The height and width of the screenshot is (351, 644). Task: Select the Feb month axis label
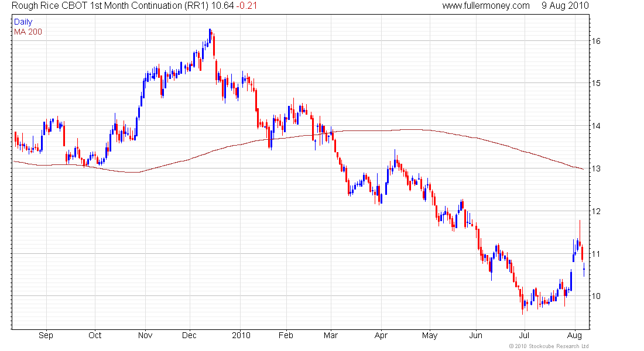pyautogui.click(x=286, y=335)
